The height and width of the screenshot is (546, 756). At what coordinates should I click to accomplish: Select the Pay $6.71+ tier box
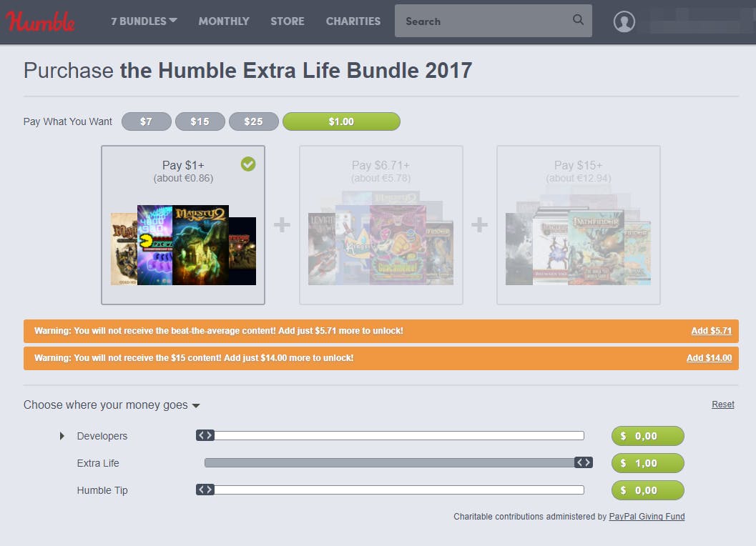pyautogui.click(x=381, y=225)
